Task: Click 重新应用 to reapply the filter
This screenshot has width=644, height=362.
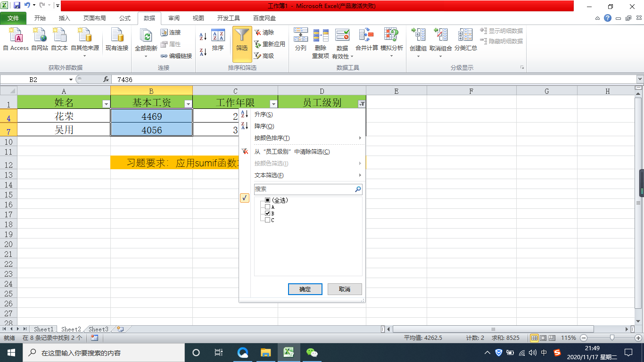Action: tap(270, 44)
